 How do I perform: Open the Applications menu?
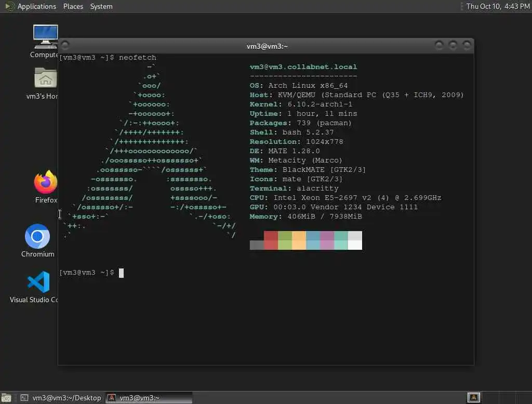37,6
